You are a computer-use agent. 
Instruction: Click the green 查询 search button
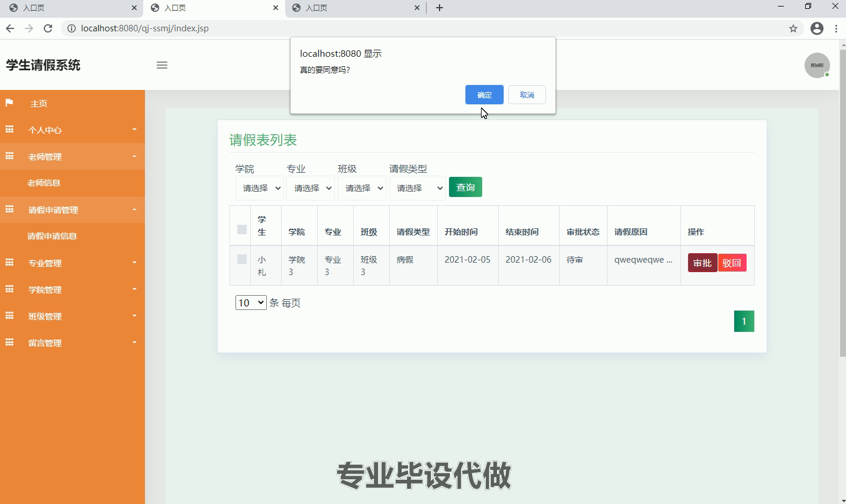click(x=466, y=187)
